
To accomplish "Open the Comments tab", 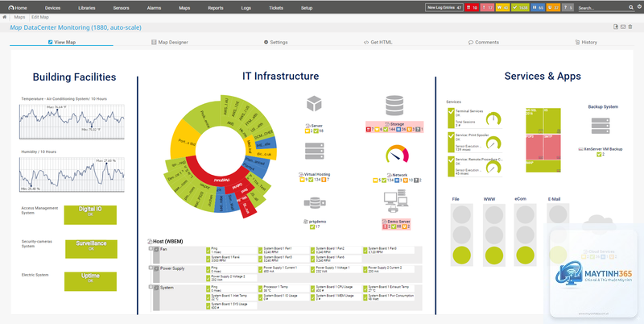I will pos(484,42).
